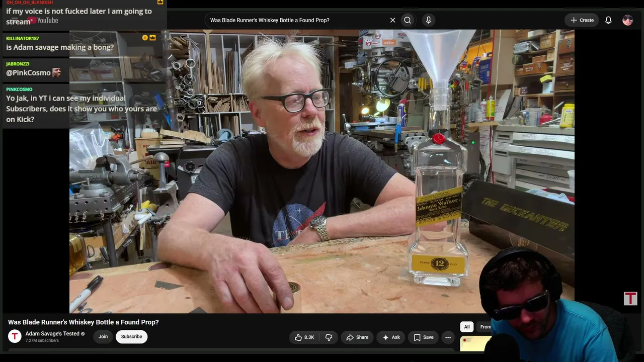644x362 pixels.
Task: Click the 7.27M subscribers count
Action: point(42,341)
